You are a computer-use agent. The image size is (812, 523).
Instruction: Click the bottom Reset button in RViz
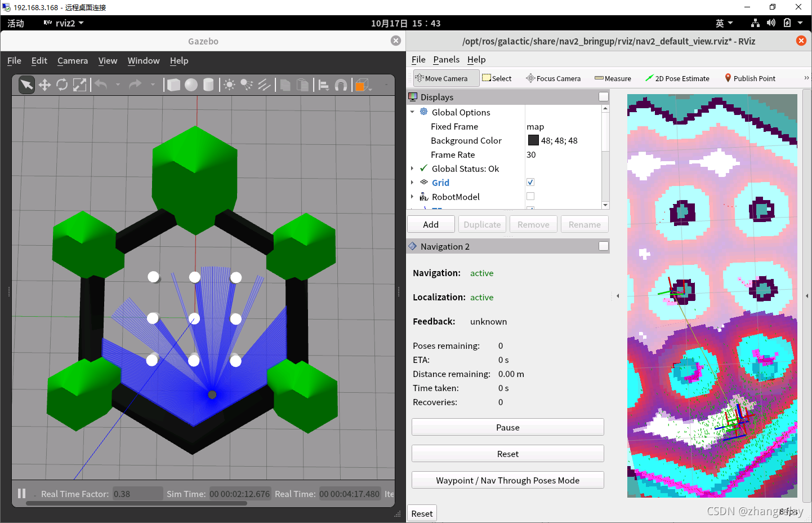tap(422, 513)
